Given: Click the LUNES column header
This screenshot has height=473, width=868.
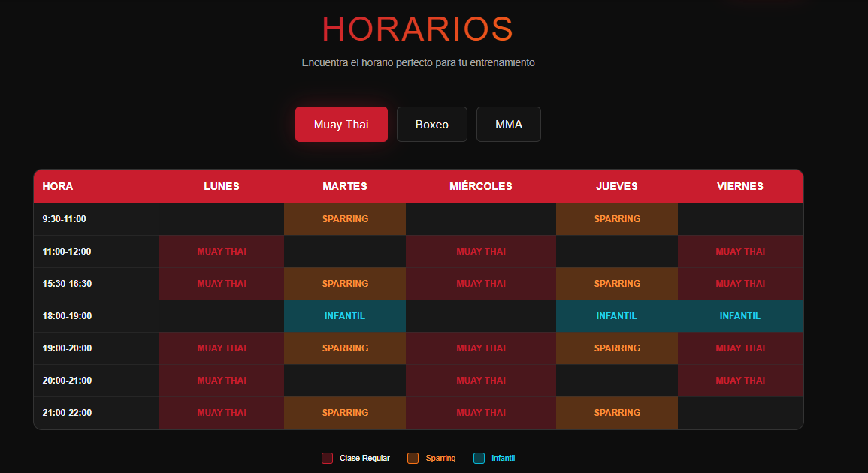Looking at the screenshot, I should (222, 186).
